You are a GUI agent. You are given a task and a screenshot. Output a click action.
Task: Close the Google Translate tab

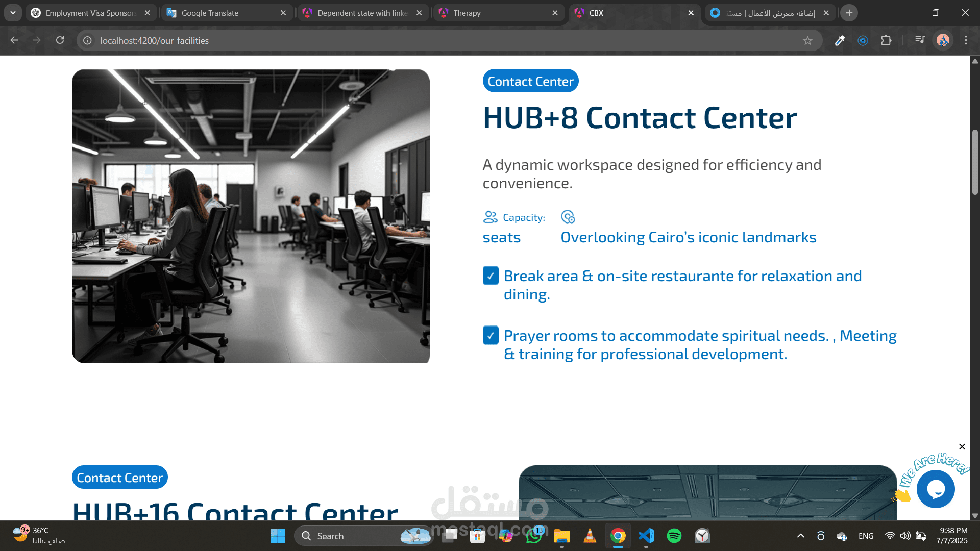(283, 13)
